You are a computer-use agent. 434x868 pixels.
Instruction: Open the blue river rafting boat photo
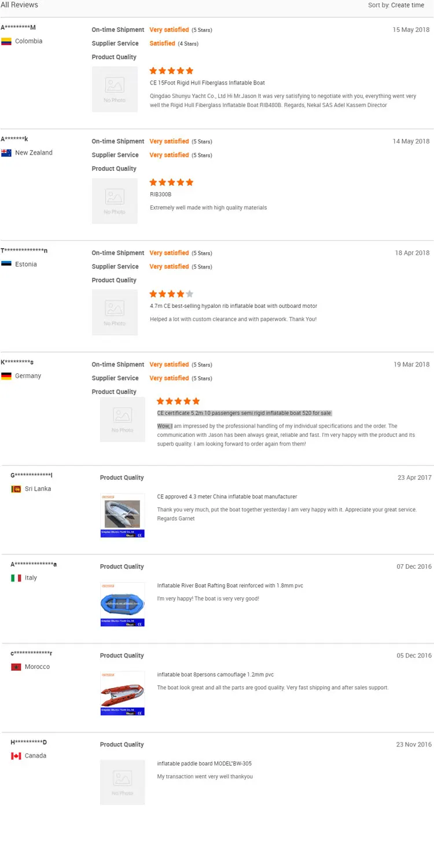point(122,605)
